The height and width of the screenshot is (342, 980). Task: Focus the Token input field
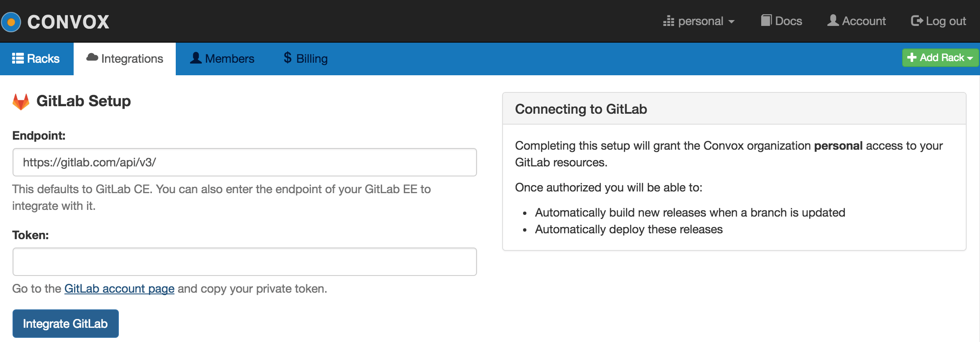point(245,262)
